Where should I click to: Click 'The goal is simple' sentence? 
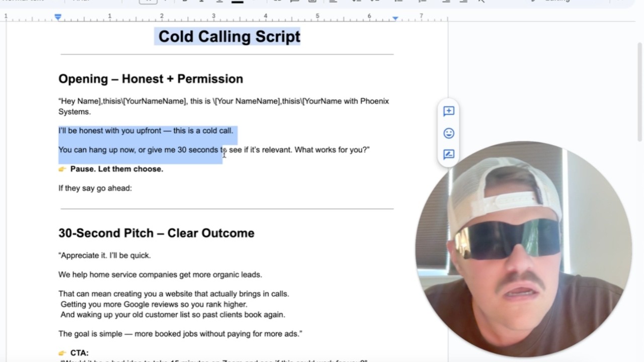pos(180,334)
